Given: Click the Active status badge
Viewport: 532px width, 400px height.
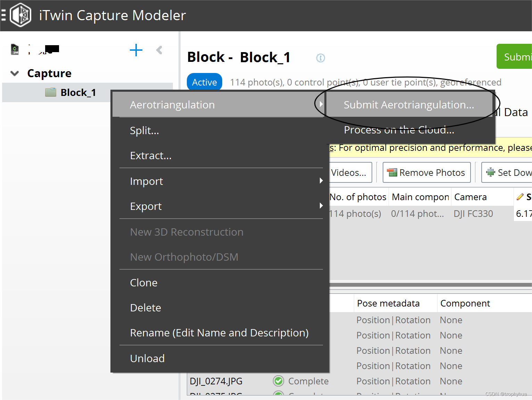Looking at the screenshot, I should pyautogui.click(x=205, y=82).
